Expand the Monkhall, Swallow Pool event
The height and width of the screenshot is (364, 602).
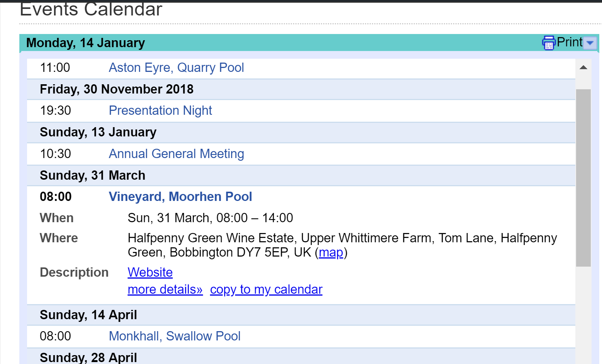[175, 336]
